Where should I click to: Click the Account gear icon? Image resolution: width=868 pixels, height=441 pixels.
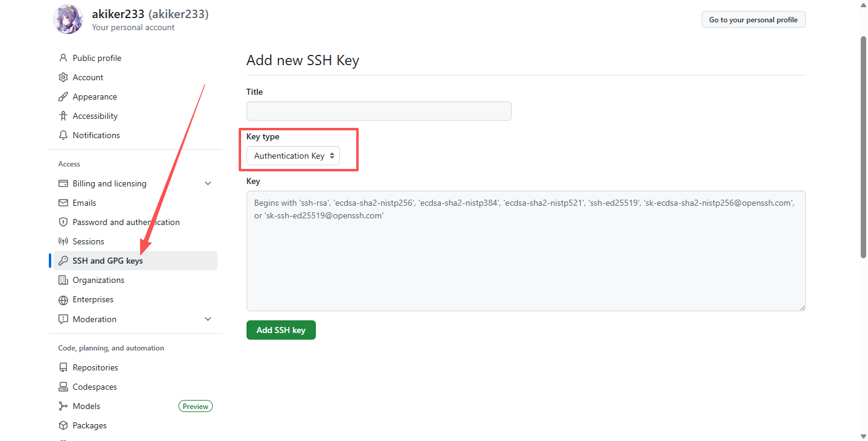63,77
